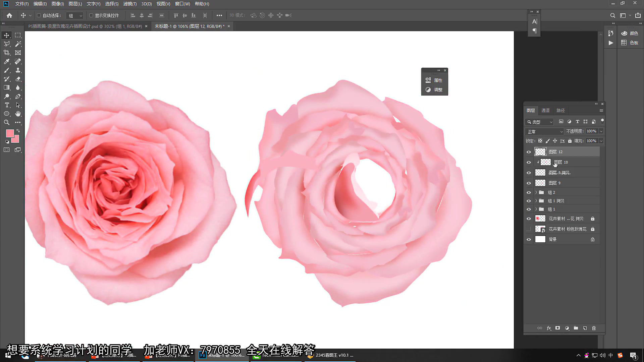Select the Eraser tool
644x362 pixels.
click(x=18, y=79)
